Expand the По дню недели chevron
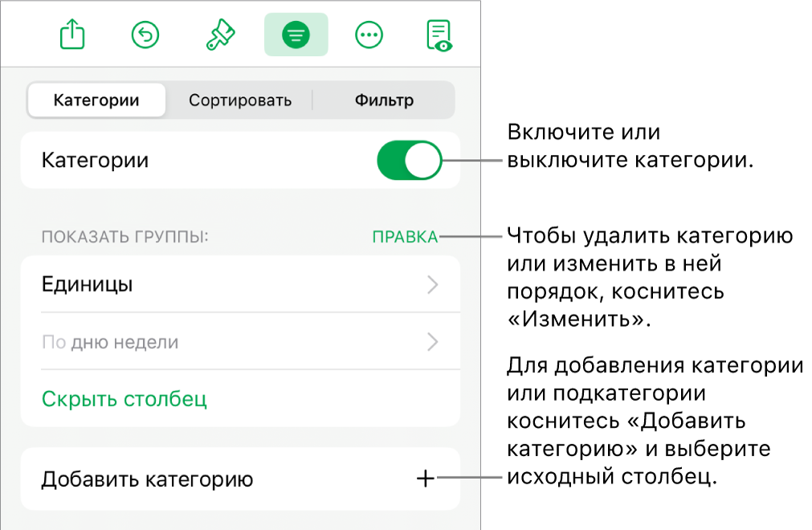This screenshot has height=530, width=812. click(x=433, y=342)
